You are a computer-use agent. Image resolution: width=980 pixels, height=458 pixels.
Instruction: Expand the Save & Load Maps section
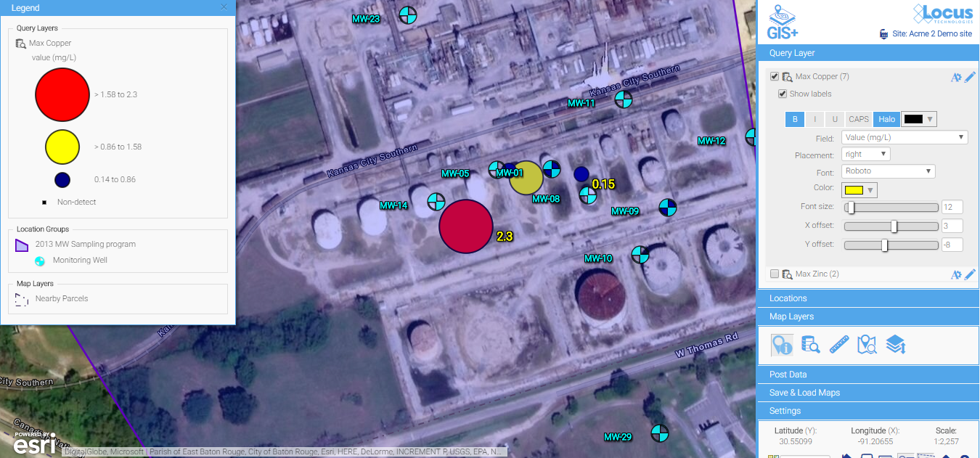coord(868,393)
